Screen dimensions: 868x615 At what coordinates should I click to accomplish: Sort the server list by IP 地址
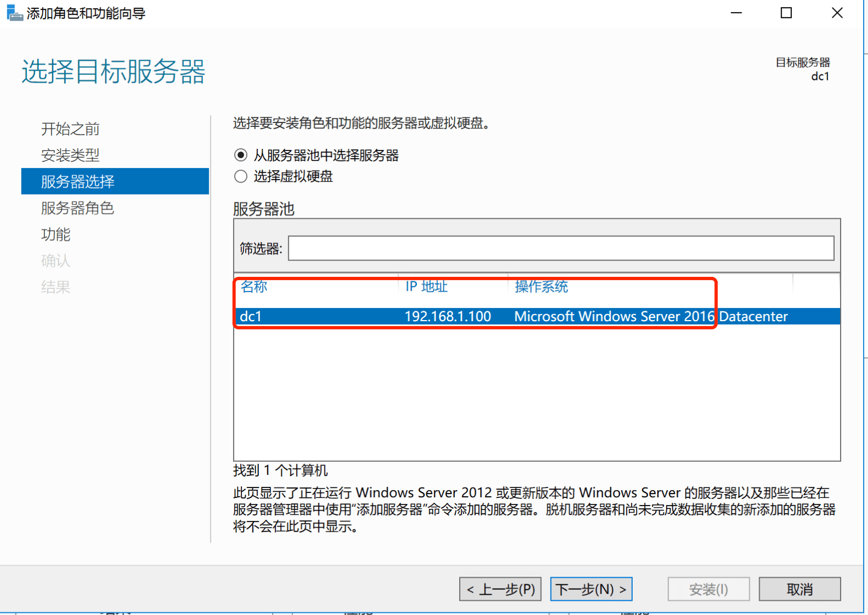point(426,287)
